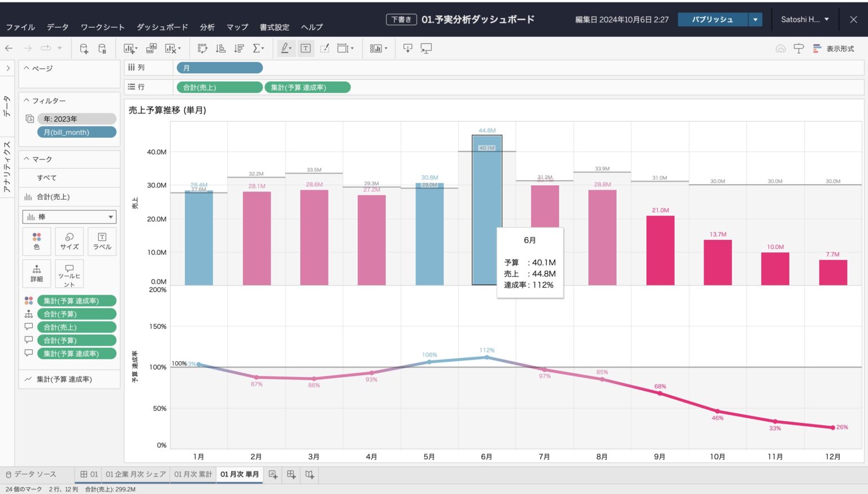
Task: Expand the fit mode dropdown in the toolbar
Action: pos(351,49)
